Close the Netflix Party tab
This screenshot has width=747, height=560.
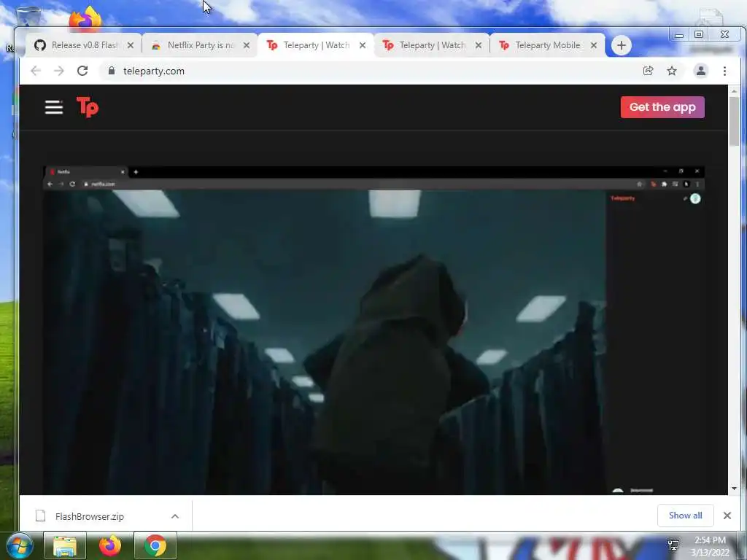point(247,45)
